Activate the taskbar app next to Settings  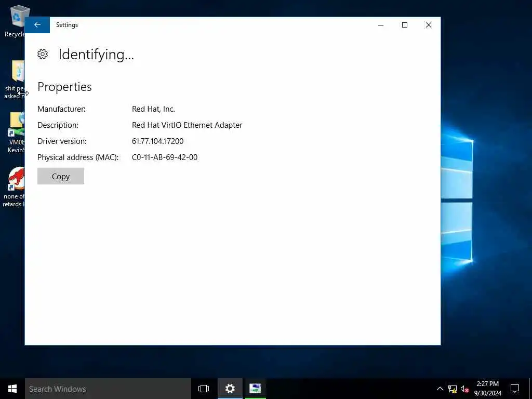(255, 389)
